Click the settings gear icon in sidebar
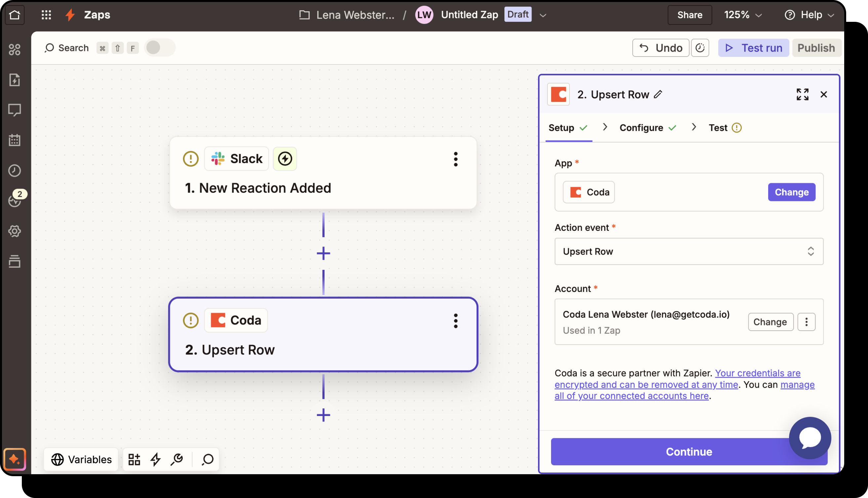The height and width of the screenshot is (498, 868). [x=14, y=231]
